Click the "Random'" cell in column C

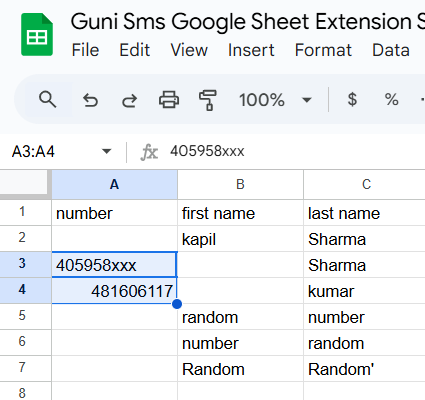point(365,369)
